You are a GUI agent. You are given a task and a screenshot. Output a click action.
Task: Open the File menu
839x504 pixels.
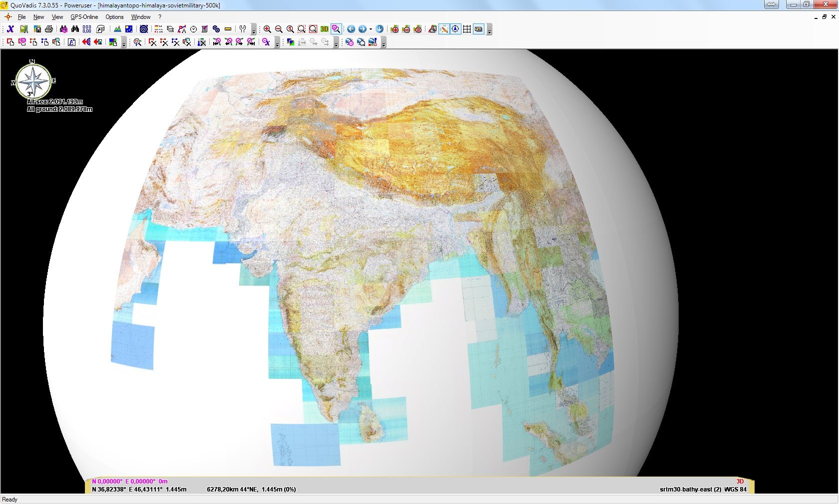click(x=21, y=17)
